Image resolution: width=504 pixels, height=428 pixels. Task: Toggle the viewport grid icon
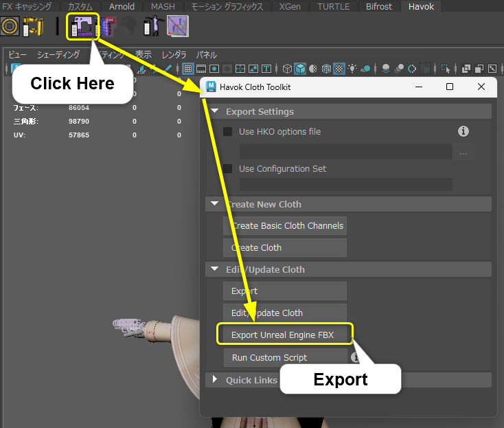tap(188, 69)
